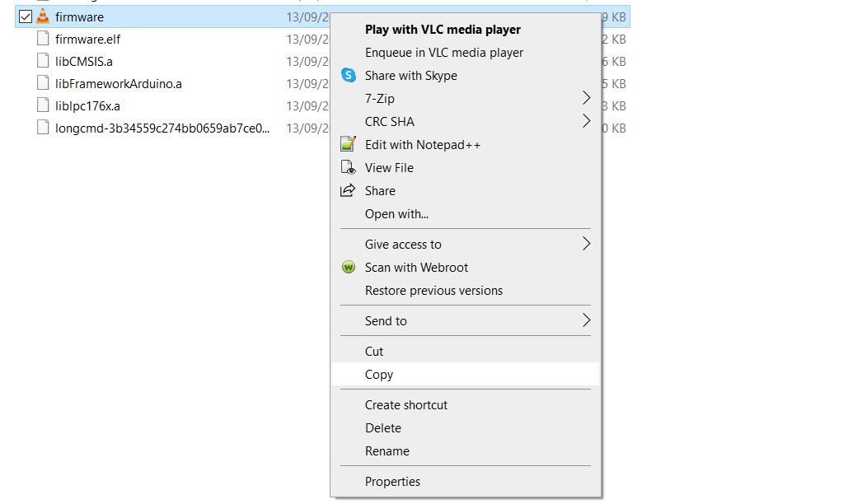Select Delete from the context menu
Image resolution: width=867 pixels, height=504 pixels.
pyautogui.click(x=383, y=428)
